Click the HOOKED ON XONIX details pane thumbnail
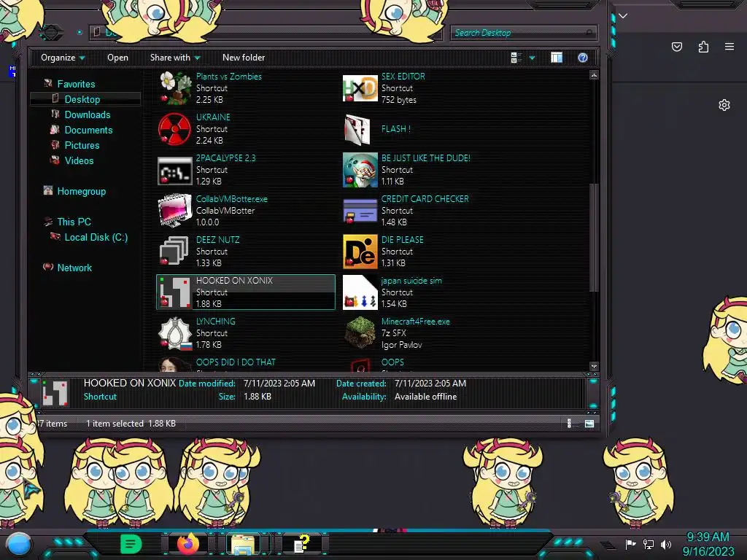 [x=55, y=392]
